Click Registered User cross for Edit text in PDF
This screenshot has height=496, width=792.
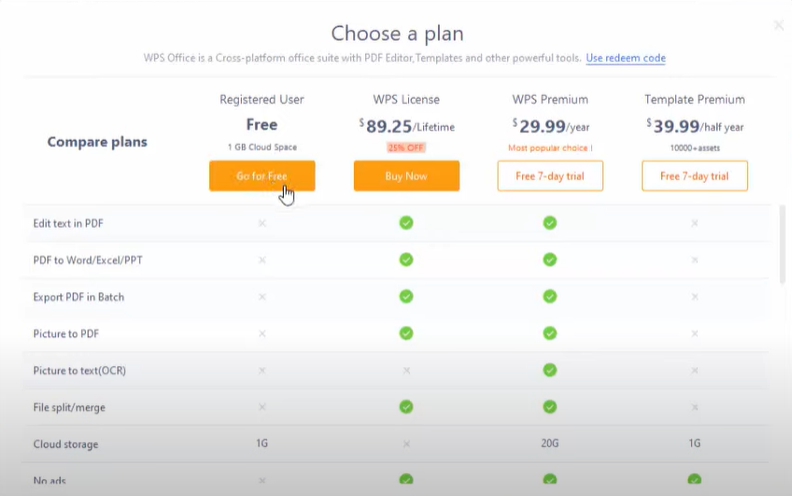tap(262, 222)
